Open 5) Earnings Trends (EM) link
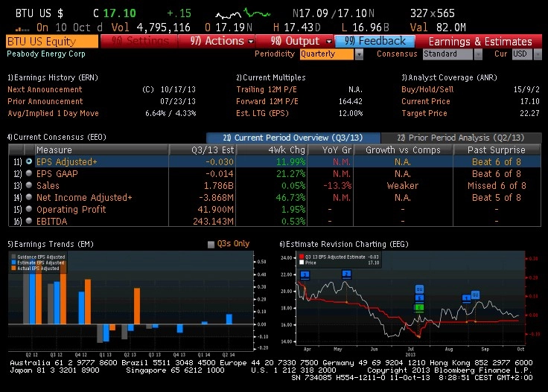This screenshot has width=548, height=392. click(51, 244)
